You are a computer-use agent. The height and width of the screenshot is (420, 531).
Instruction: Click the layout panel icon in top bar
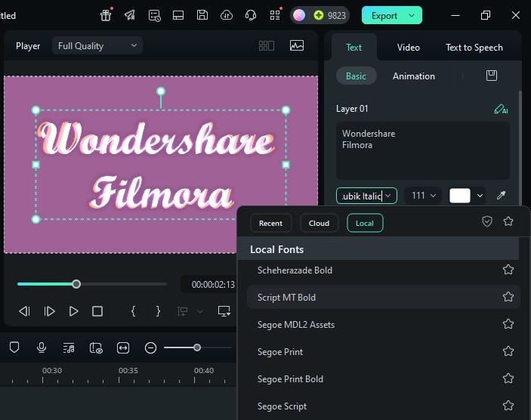178,15
